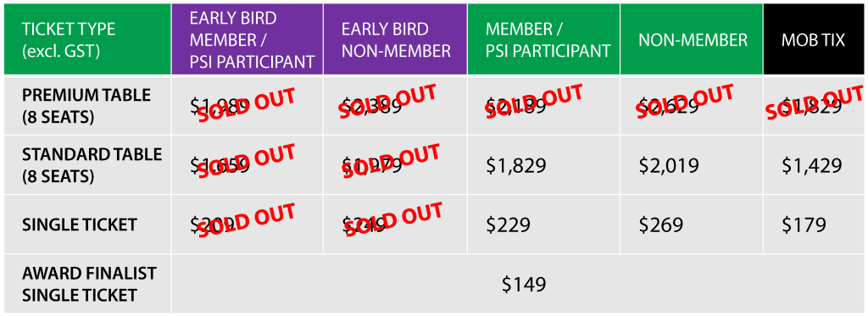Select the Member / PSI Participant header
The image size is (868, 316).
point(543,39)
